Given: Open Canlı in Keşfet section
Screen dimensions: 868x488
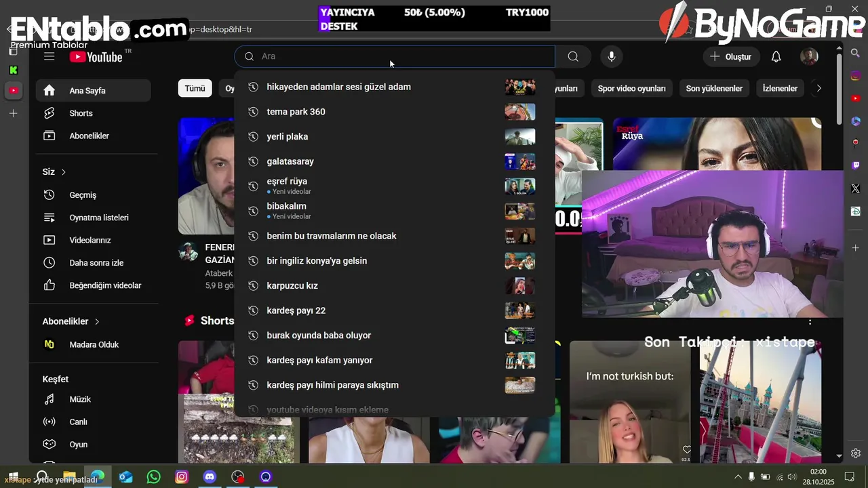Looking at the screenshot, I should [x=93, y=422].
